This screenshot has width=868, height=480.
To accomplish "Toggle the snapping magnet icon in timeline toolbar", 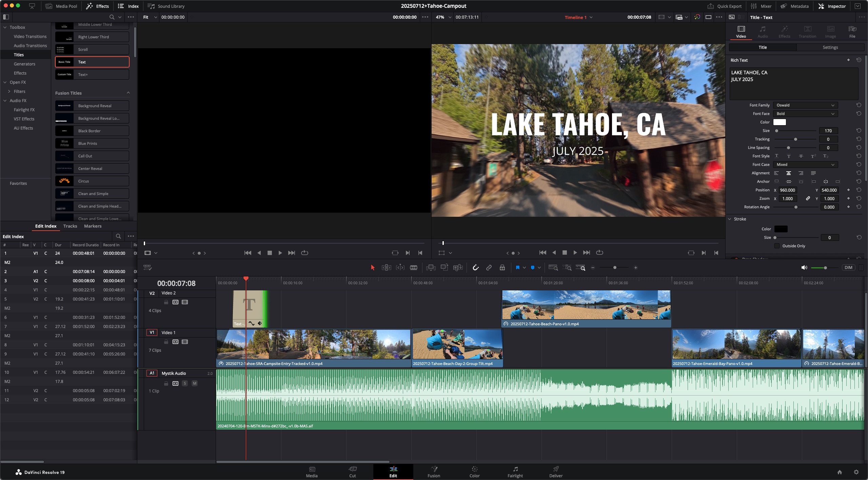I will click(475, 267).
